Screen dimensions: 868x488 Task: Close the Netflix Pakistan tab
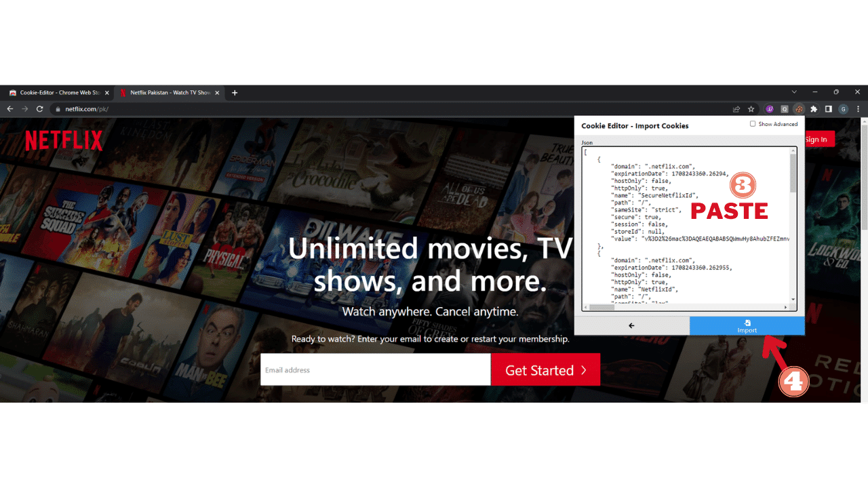217,93
